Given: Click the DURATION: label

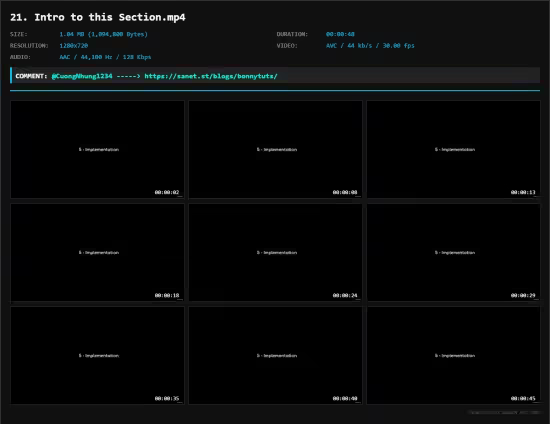Looking at the screenshot, I should pos(292,34).
